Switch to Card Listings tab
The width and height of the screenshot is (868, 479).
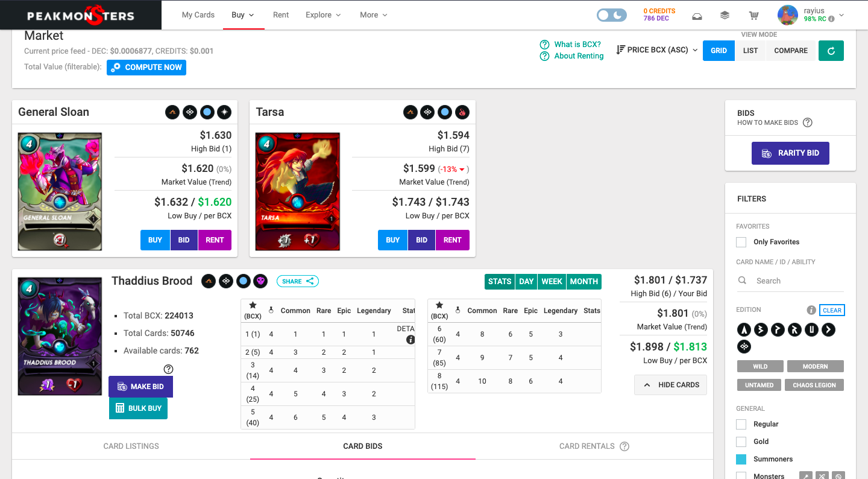[x=131, y=446]
